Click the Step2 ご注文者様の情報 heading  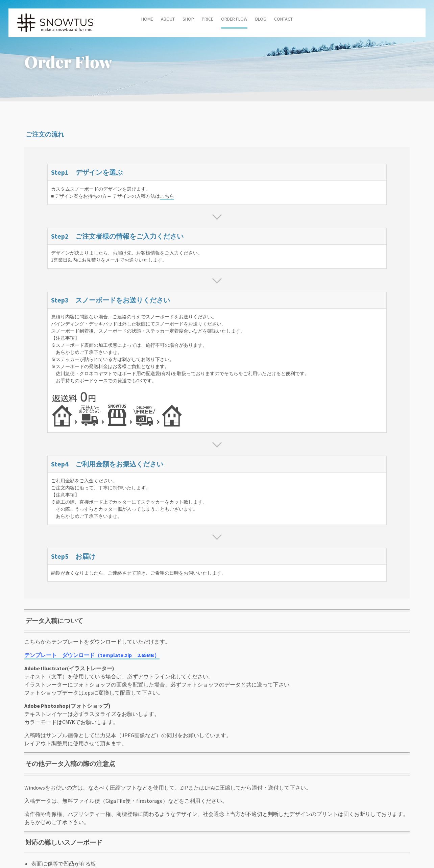[x=117, y=236]
